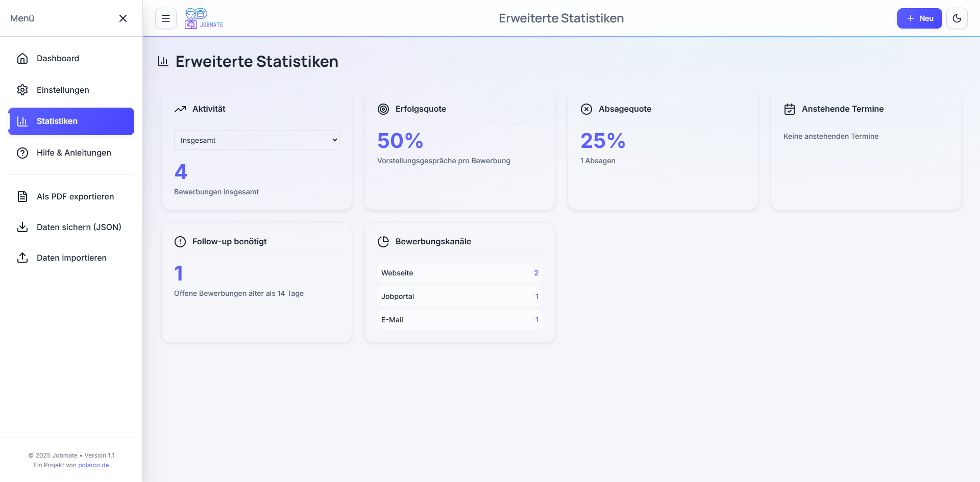This screenshot has width=980, height=482.
Task: Click the E-Mail channel row
Action: [x=459, y=320]
